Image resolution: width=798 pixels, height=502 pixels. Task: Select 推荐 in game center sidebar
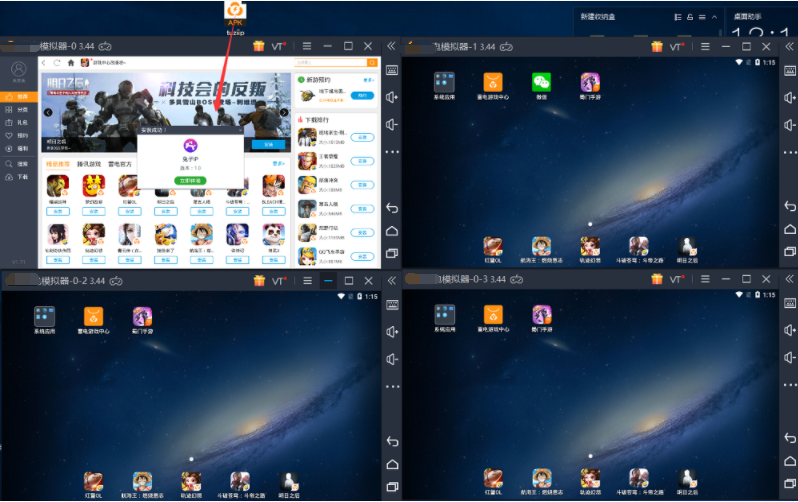point(18,96)
